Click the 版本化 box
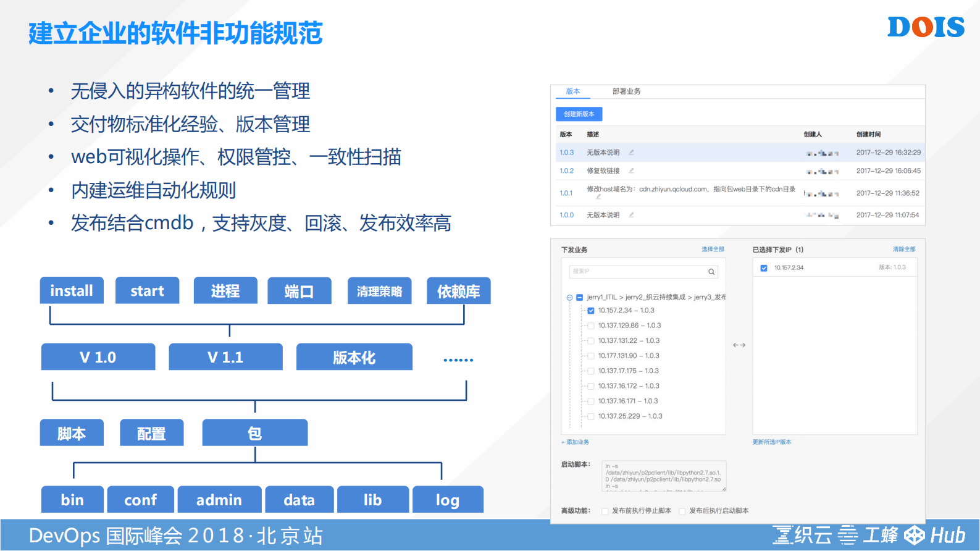Viewport: 980px width, 551px height. (x=354, y=357)
